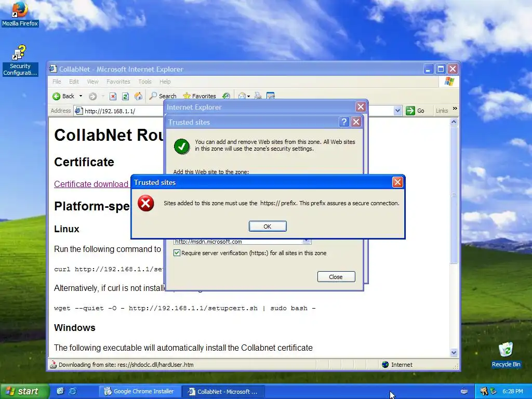Switch to Google Chrome Installer taskbar button

(x=139, y=392)
